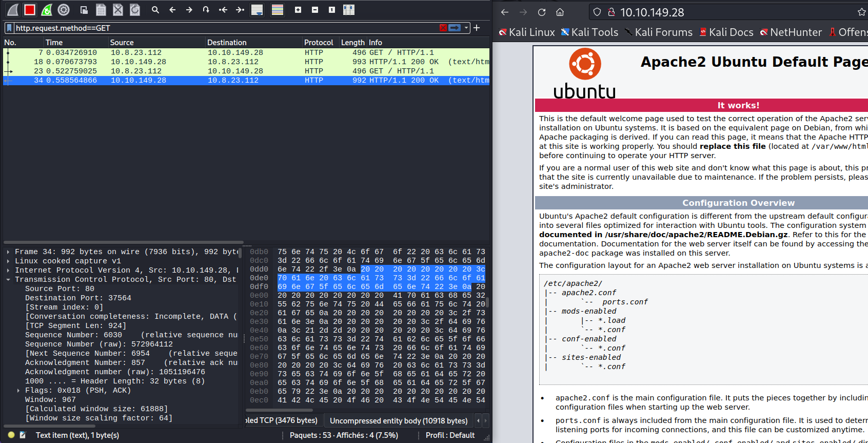Open capture options gear
This screenshot has width=868, height=443.
coord(64,10)
